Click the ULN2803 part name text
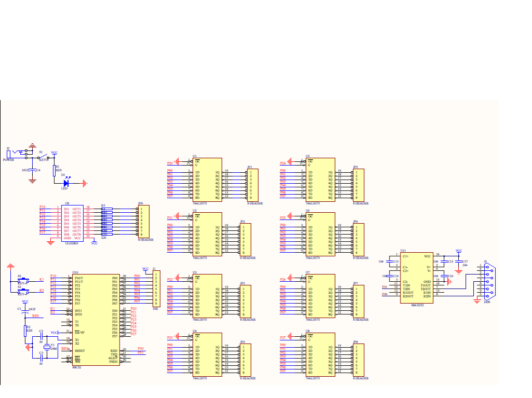Screen dimensions: 532x398 point(72,243)
